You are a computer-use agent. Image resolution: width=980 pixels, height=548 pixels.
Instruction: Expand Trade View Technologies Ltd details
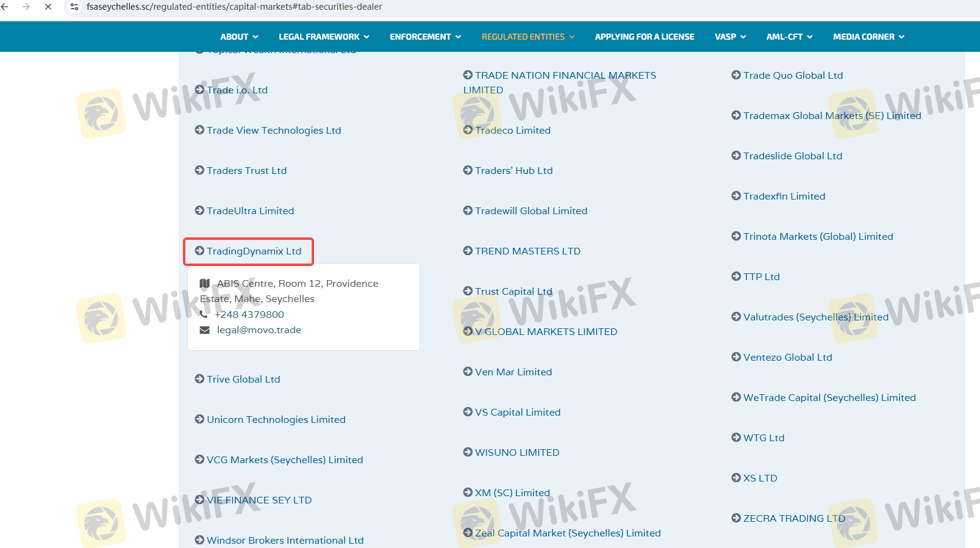[x=274, y=130]
